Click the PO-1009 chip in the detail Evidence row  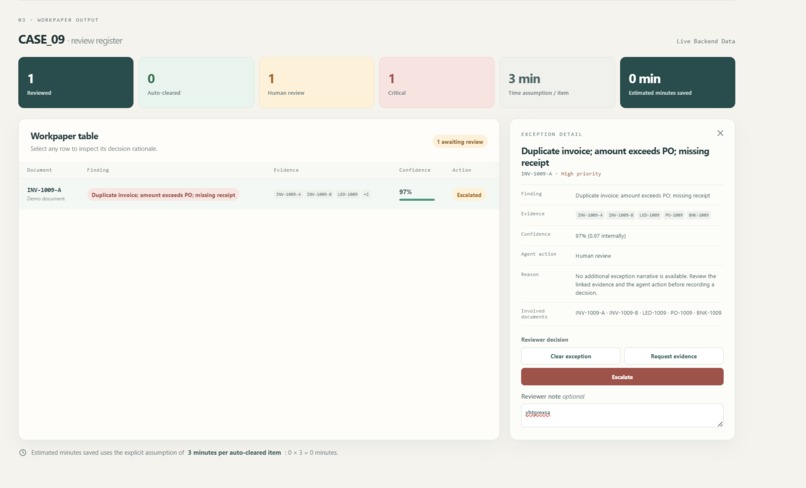pos(674,215)
